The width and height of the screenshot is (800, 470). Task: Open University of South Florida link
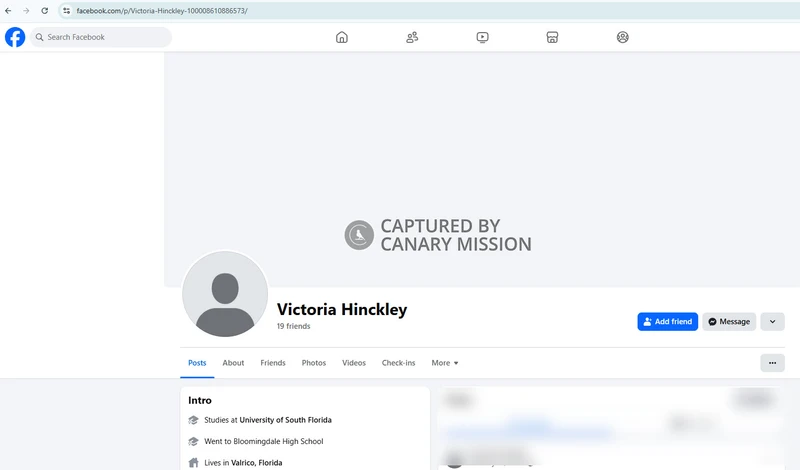click(286, 420)
